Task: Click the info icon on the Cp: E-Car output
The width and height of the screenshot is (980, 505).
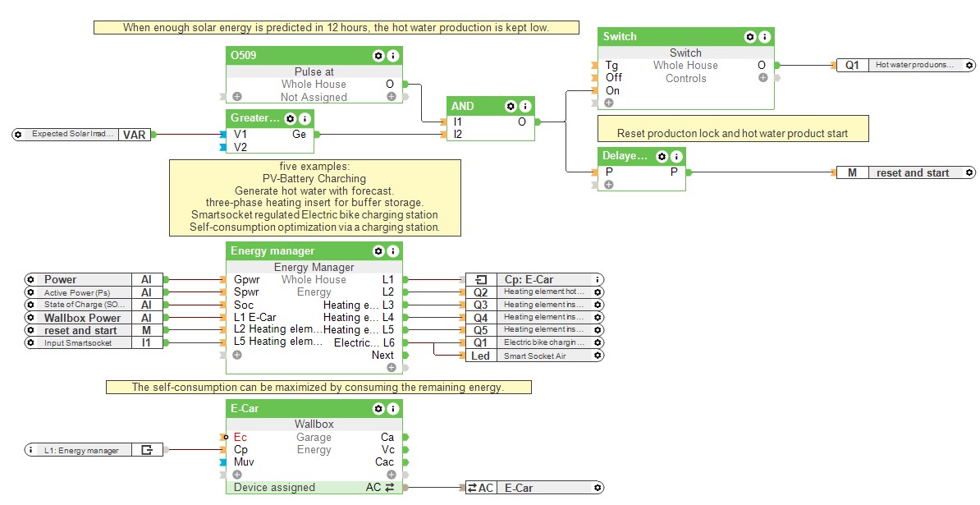Action: (x=597, y=279)
